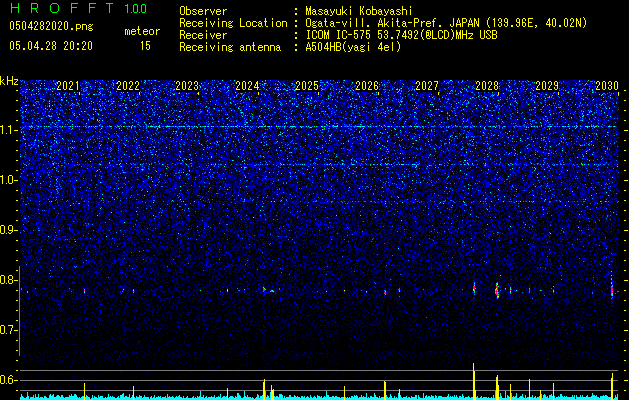Click the timestamp 05.04.28 20:20

[51, 46]
